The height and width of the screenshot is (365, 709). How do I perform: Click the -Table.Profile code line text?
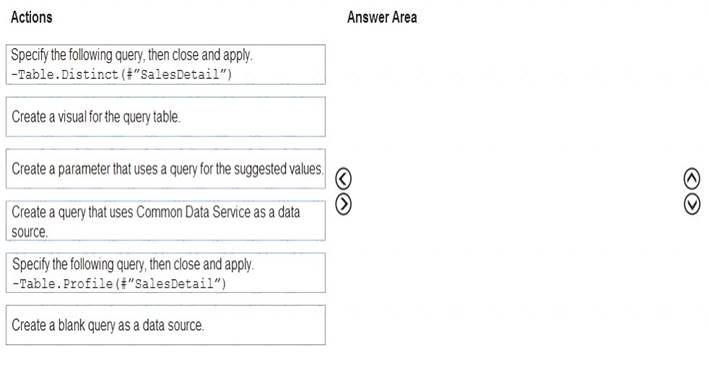tap(119, 284)
